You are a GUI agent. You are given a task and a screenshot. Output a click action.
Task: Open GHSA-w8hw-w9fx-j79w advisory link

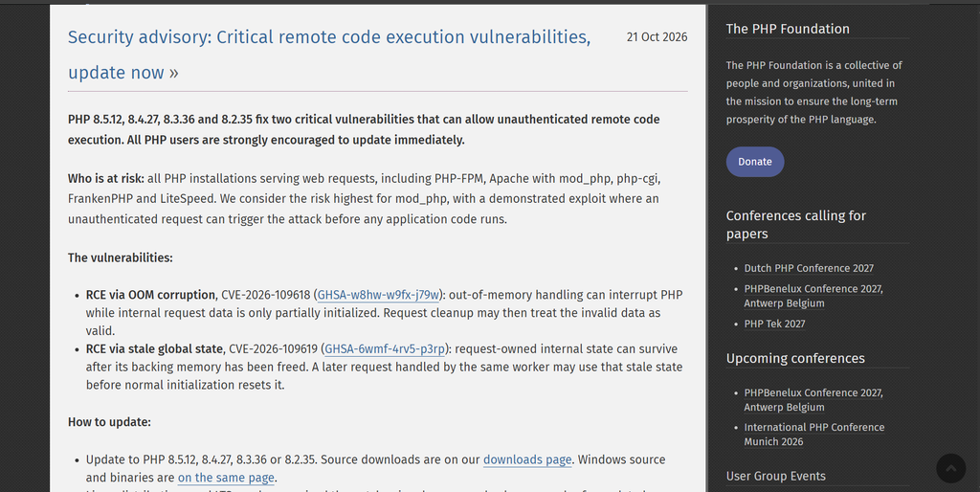click(378, 295)
